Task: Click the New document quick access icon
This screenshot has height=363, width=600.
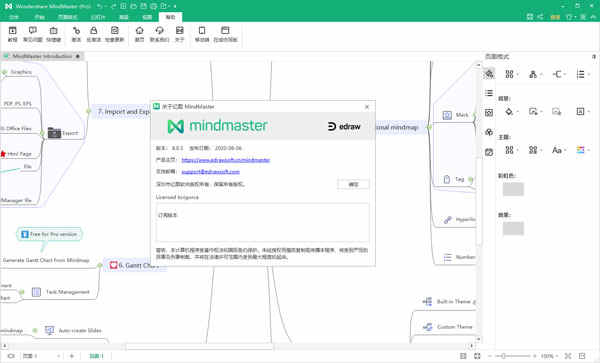Action: click(123, 6)
